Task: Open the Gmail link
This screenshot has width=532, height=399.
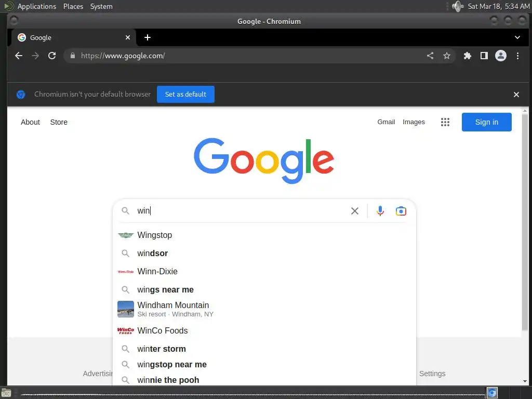Action: [386, 122]
